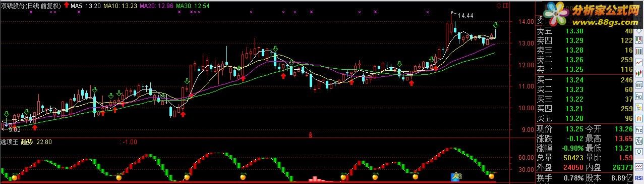Select the 逃顶王 indicator name

pyautogui.click(x=10, y=142)
